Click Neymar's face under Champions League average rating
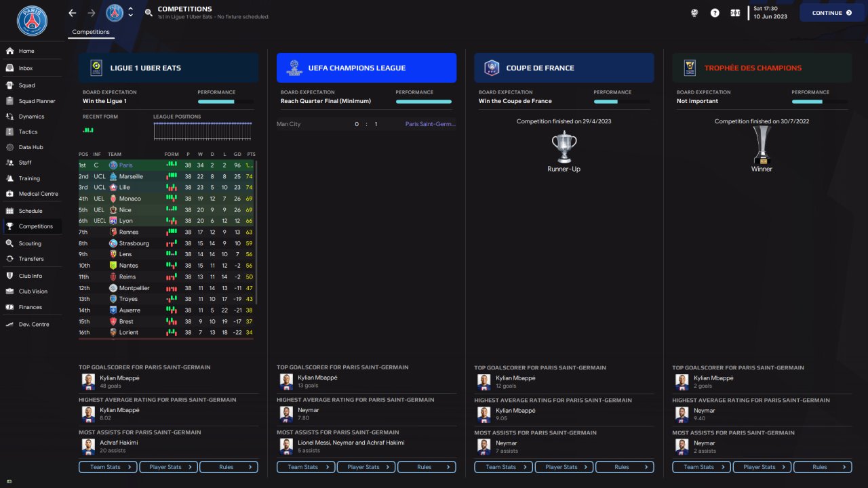Viewport: 868px width, 488px height. coord(285,414)
